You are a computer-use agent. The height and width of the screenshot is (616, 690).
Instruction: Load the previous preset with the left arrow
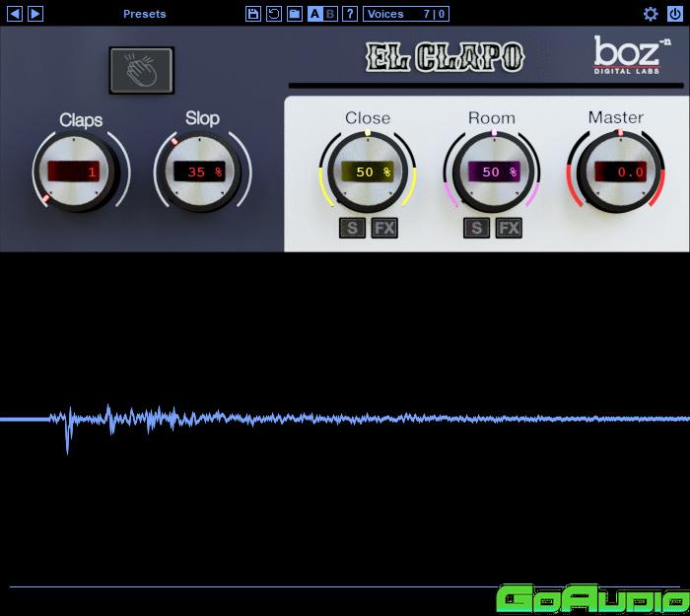pos(15,14)
